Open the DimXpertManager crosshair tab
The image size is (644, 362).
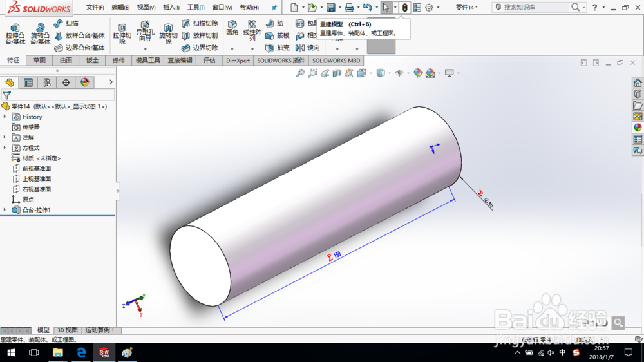66,82
